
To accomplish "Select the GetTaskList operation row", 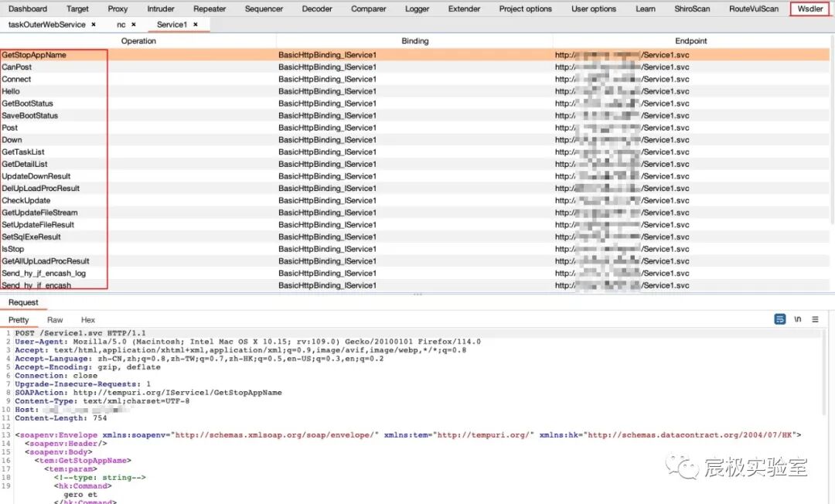I will 23,152.
